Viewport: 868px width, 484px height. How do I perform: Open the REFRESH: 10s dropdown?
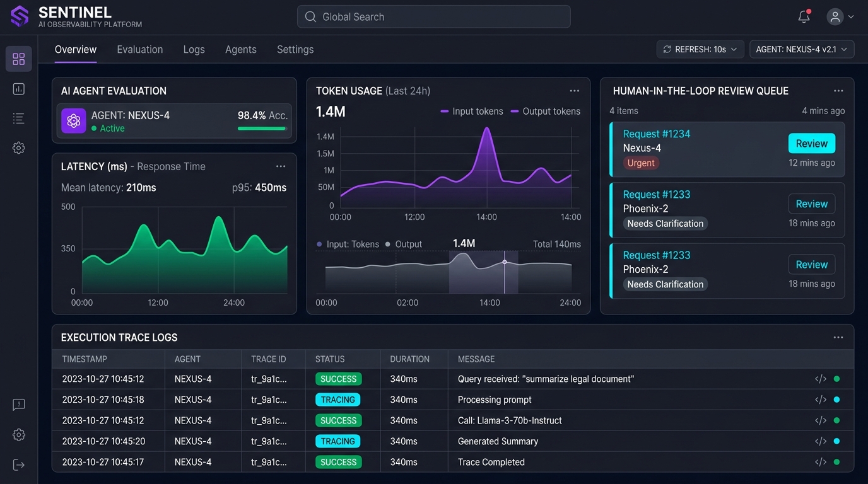click(700, 49)
